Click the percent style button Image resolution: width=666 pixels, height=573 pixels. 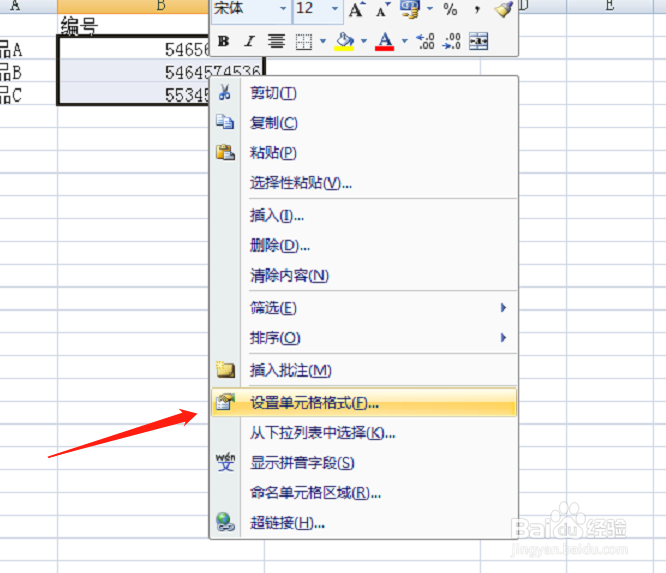tap(450, 8)
